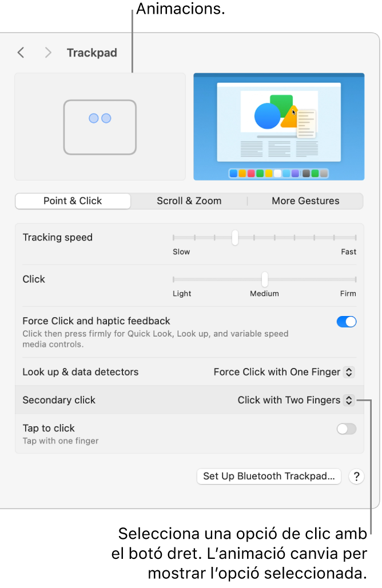The height and width of the screenshot is (588, 382).
Task: Click the Trackpad title in the header
Action: tap(91, 53)
